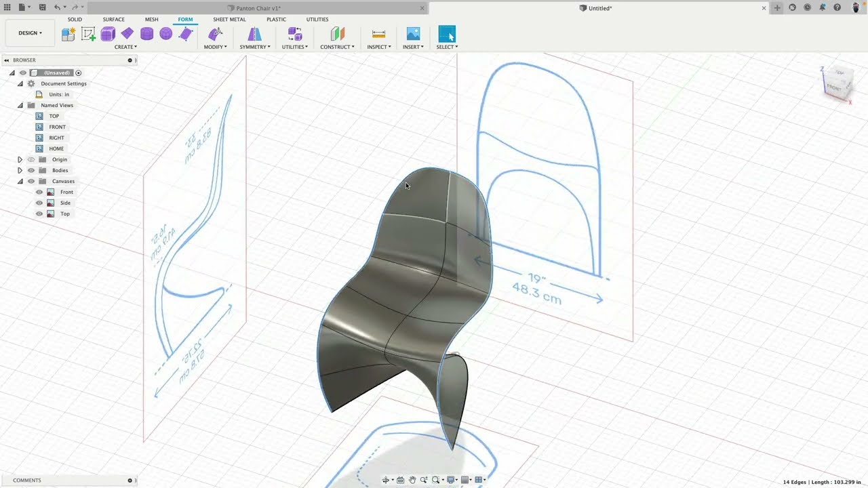Select the Zoom tool
Viewport: 868px width, 488px height.
424,480
